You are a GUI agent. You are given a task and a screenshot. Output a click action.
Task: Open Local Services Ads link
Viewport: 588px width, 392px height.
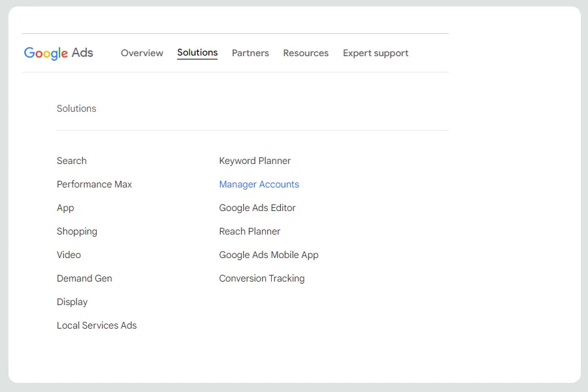pos(97,325)
